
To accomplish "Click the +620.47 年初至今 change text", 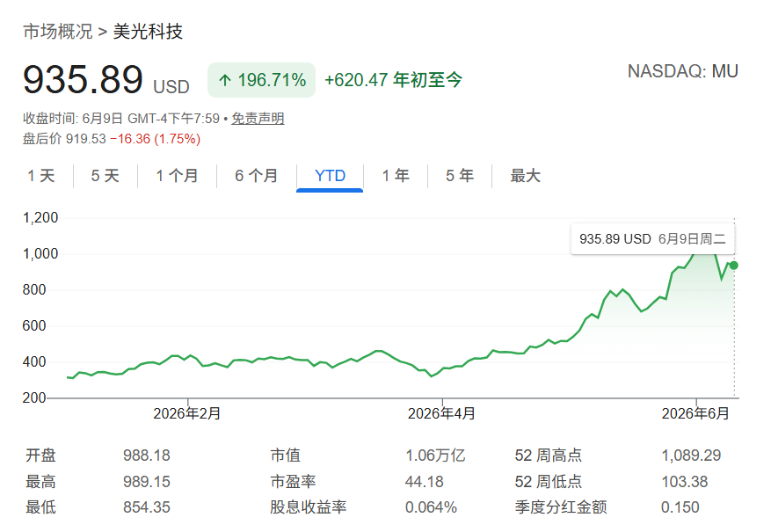I will click(393, 80).
